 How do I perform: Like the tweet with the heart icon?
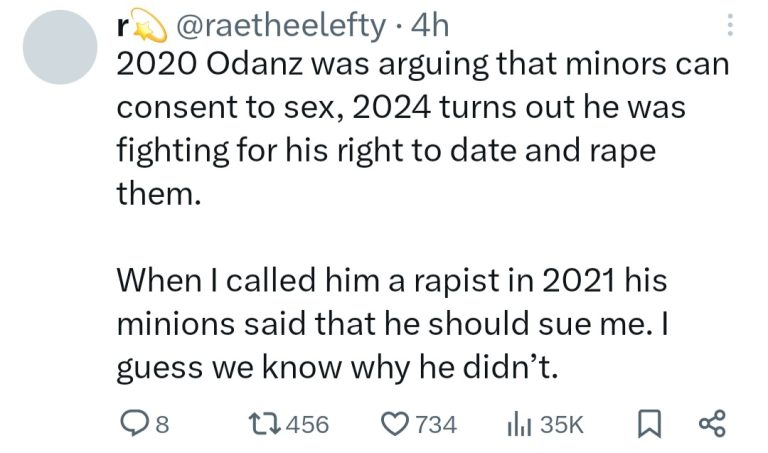(395, 424)
